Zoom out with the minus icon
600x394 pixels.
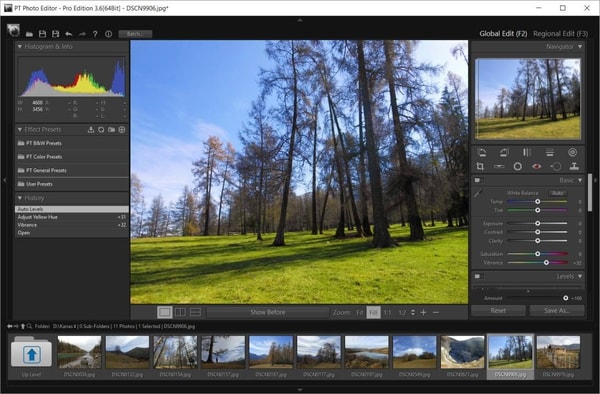[436, 313]
